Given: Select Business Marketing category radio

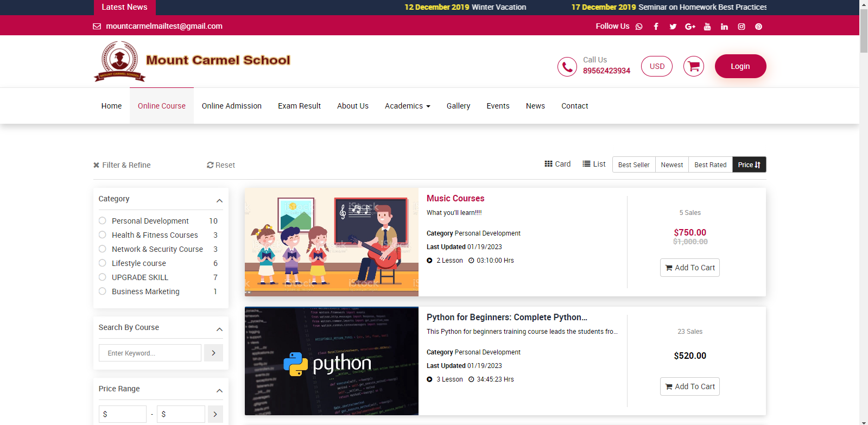Looking at the screenshot, I should (103, 291).
